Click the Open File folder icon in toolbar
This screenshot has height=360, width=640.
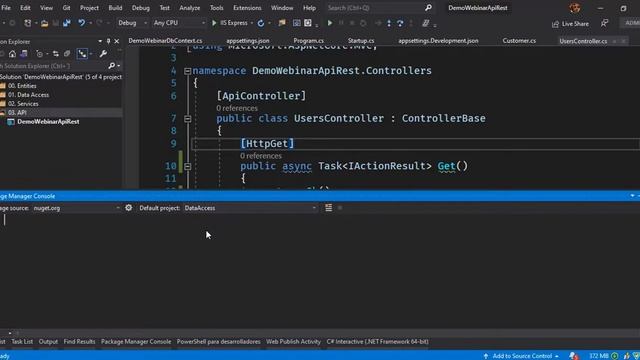(44, 23)
